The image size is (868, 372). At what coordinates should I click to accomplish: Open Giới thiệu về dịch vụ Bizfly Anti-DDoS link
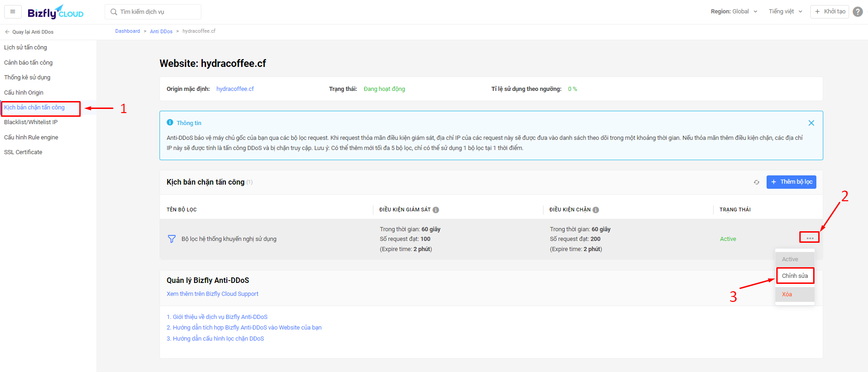click(217, 317)
